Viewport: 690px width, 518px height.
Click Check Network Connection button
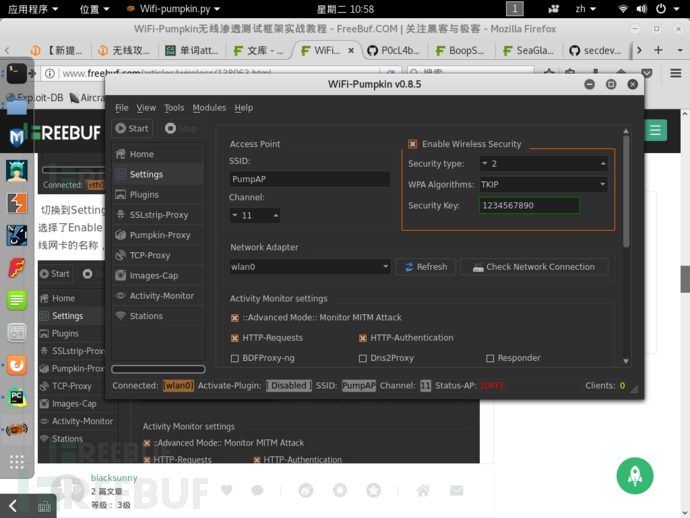pyautogui.click(x=534, y=267)
